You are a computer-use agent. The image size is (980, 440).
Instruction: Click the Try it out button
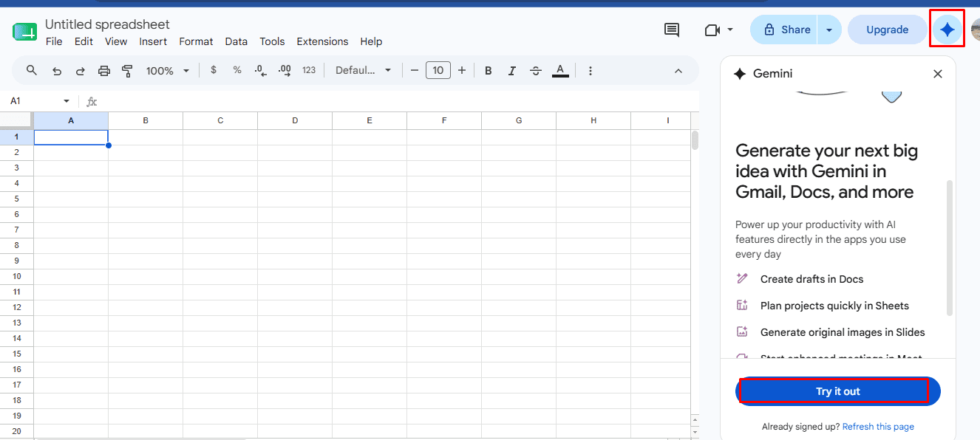pyautogui.click(x=838, y=391)
